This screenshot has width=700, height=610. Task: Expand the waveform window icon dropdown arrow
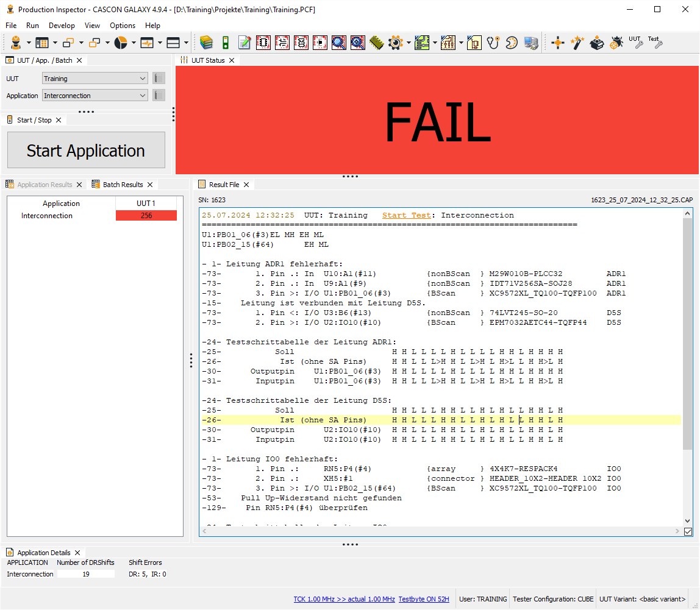tap(160, 43)
